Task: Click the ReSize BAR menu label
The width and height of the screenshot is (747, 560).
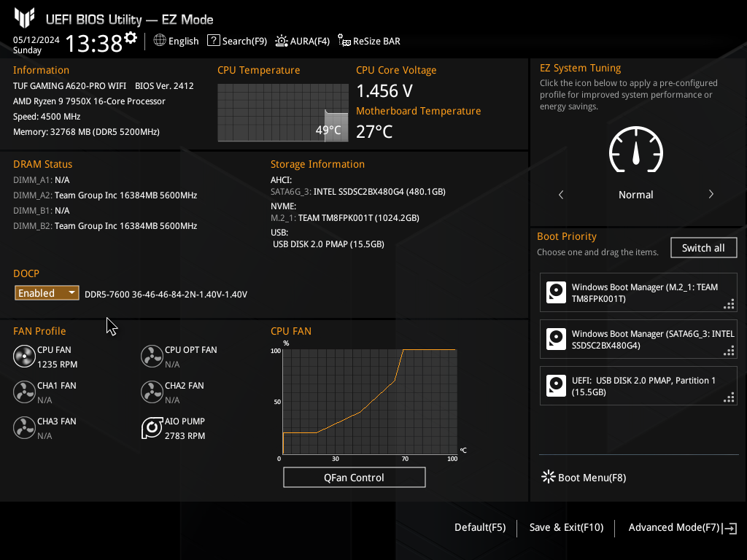Action: point(376,42)
